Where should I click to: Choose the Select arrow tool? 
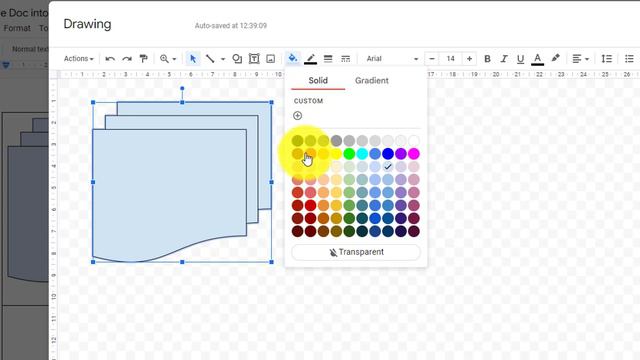pyautogui.click(x=193, y=59)
